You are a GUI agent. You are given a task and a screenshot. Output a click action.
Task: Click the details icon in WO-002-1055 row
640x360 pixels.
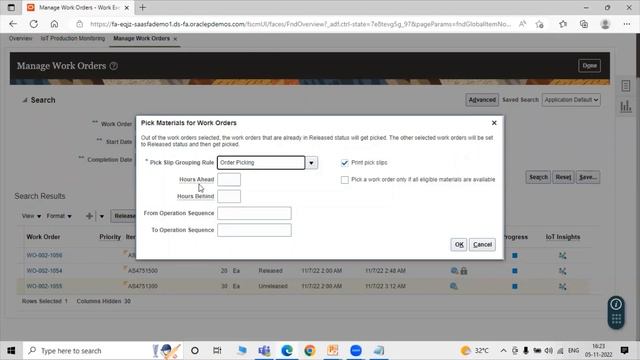(x=454, y=286)
